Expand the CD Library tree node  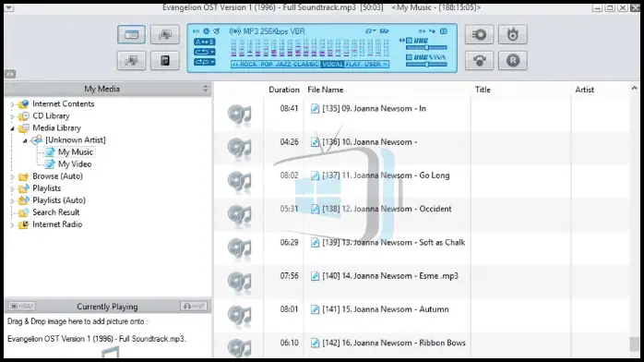12,116
